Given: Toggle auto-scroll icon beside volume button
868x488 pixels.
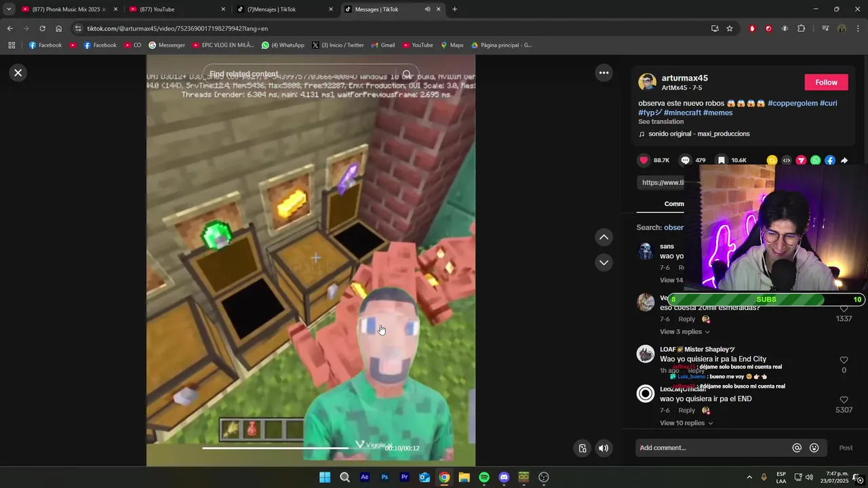Looking at the screenshot, I should pyautogui.click(x=582, y=448).
